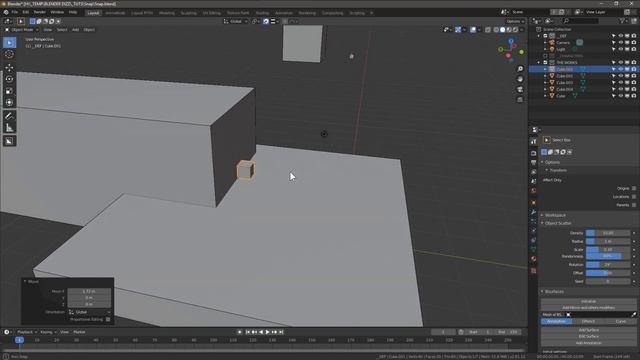Open the Tool properties tab icon
Viewport: 640px width, 360px height.
(533, 142)
